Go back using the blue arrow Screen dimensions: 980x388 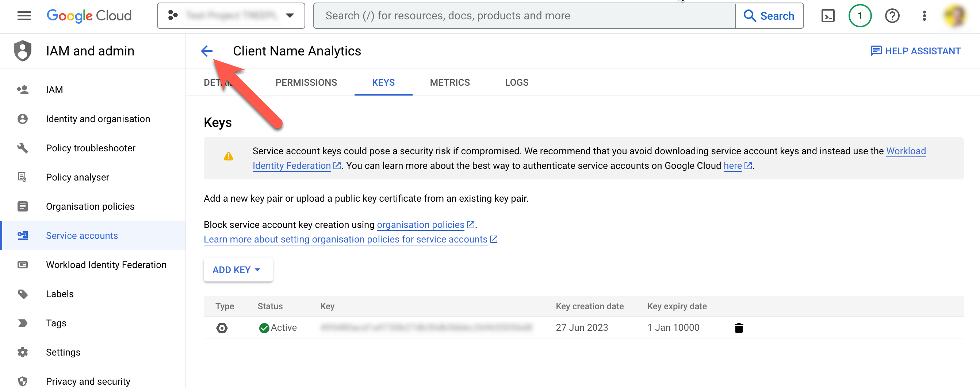coord(207,51)
